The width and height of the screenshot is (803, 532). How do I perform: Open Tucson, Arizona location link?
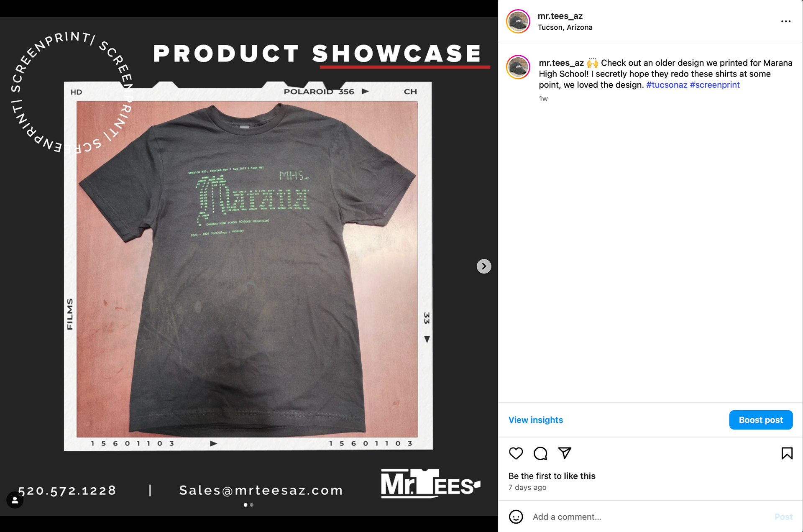click(565, 28)
